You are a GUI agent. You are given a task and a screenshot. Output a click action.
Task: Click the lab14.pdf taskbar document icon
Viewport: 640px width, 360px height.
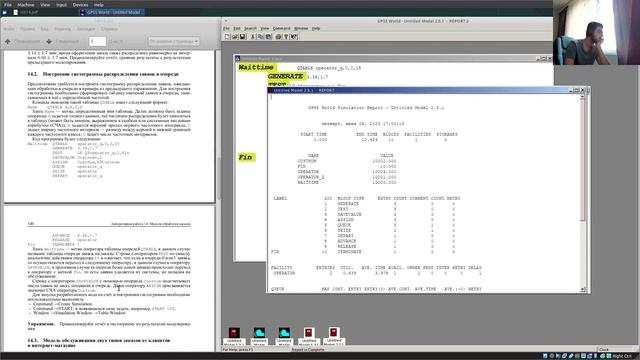point(16,12)
